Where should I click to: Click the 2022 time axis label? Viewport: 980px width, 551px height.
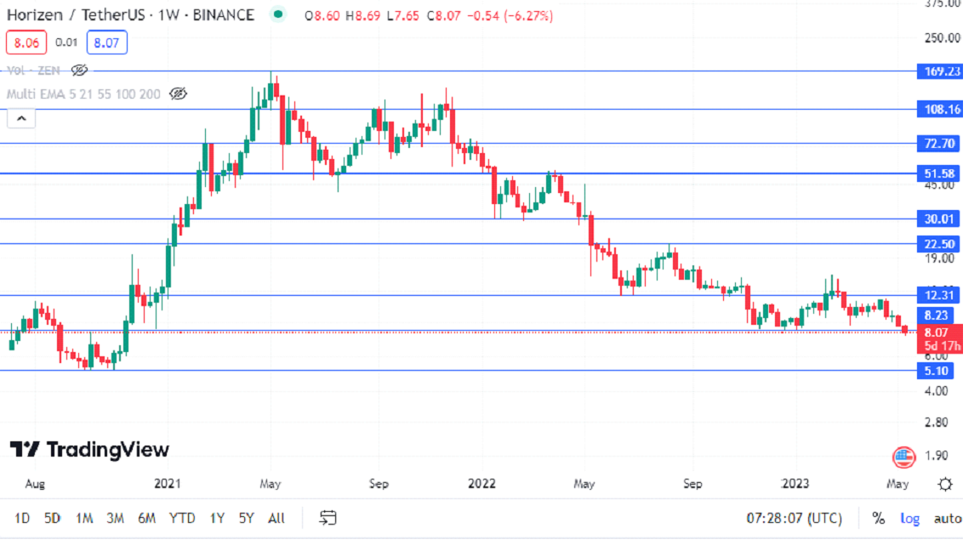click(x=481, y=484)
